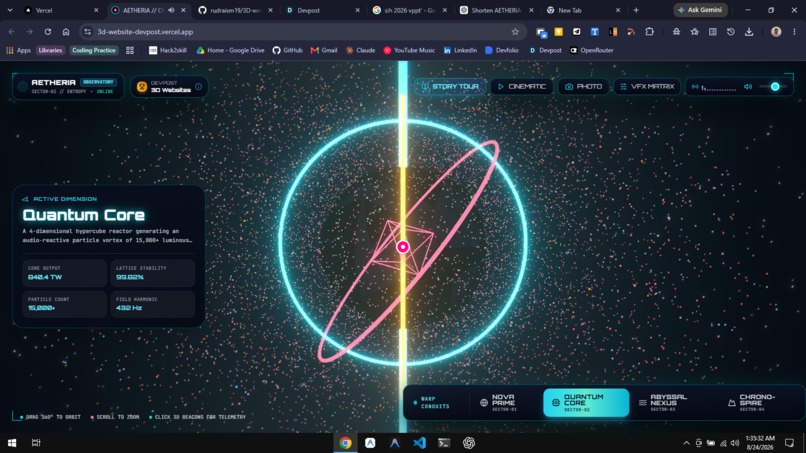
Task: Click the 840.4 TW core output value
Action: [x=45, y=277]
